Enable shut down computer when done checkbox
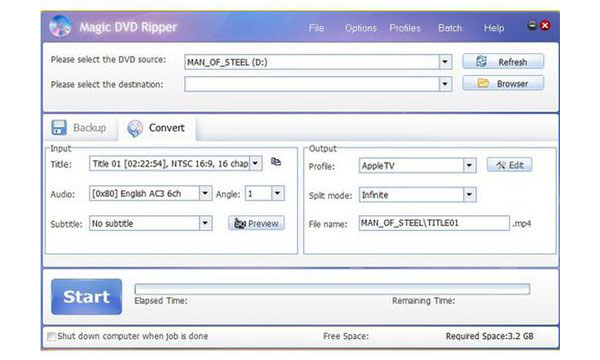Viewport: 600px width, 360px height. click(51, 336)
